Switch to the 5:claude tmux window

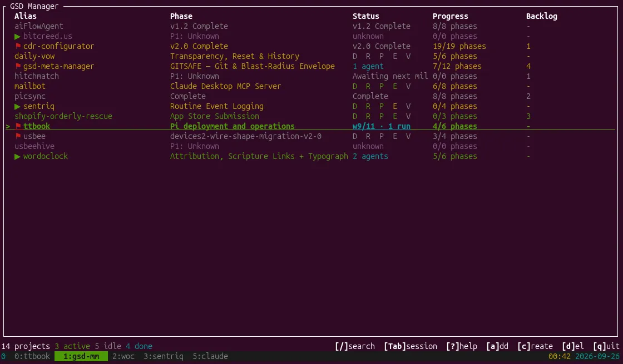(210, 356)
